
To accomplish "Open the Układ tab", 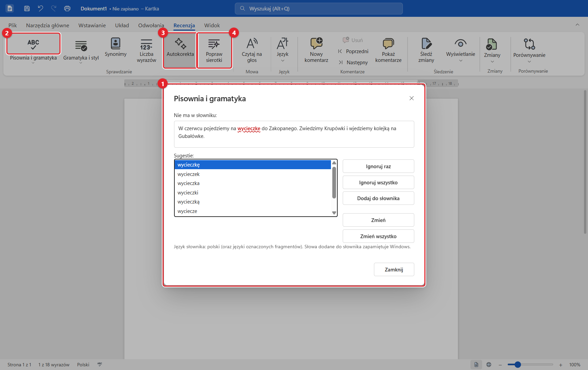I will click(122, 25).
